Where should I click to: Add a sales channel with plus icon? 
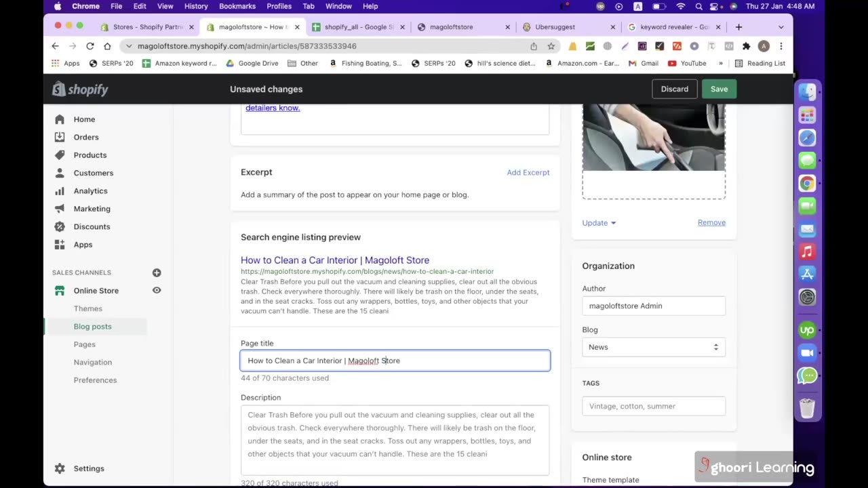[x=157, y=272]
